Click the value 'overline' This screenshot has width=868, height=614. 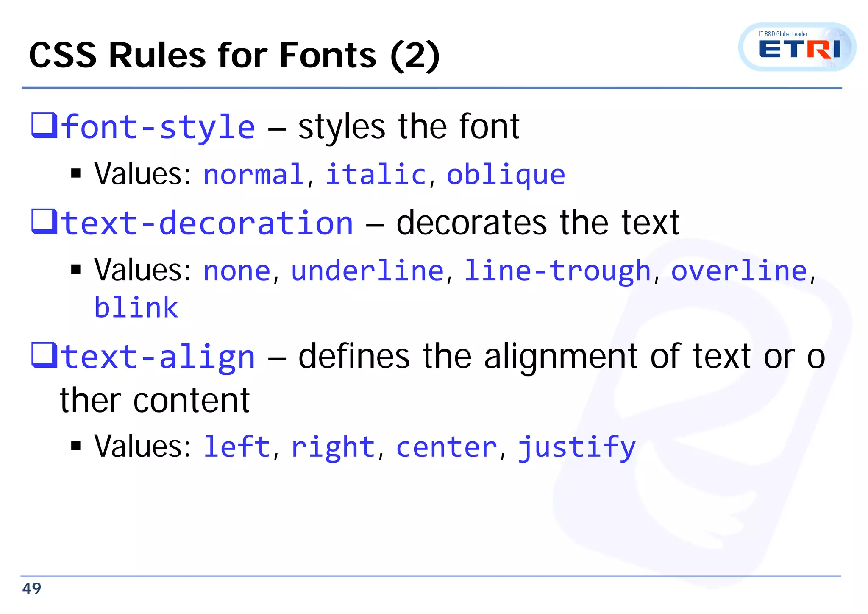coord(739,270)
